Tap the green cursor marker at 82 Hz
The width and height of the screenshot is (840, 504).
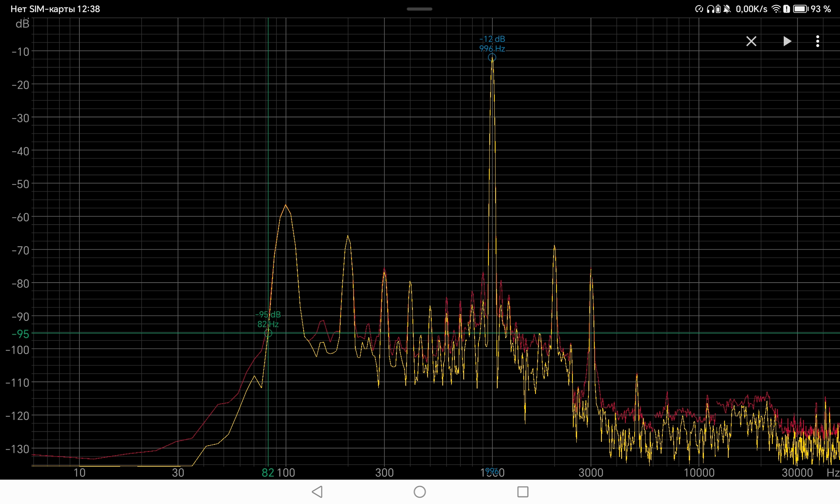268,333
